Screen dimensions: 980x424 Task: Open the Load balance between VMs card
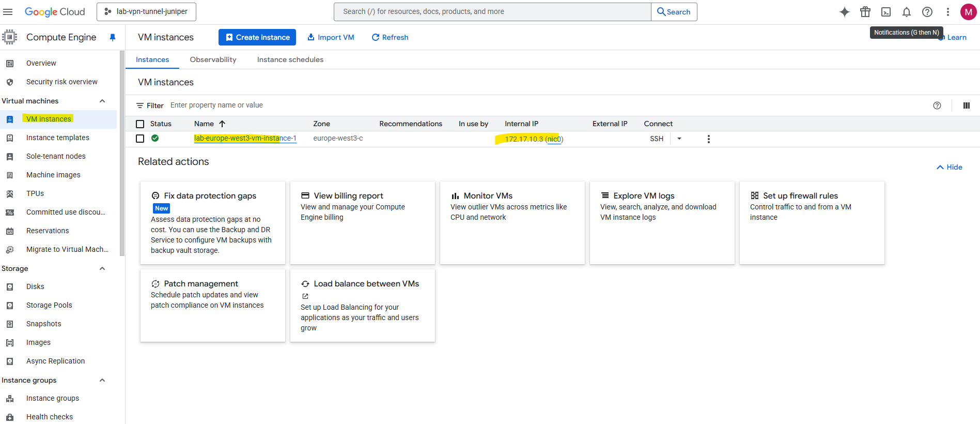tap(363, 306)
